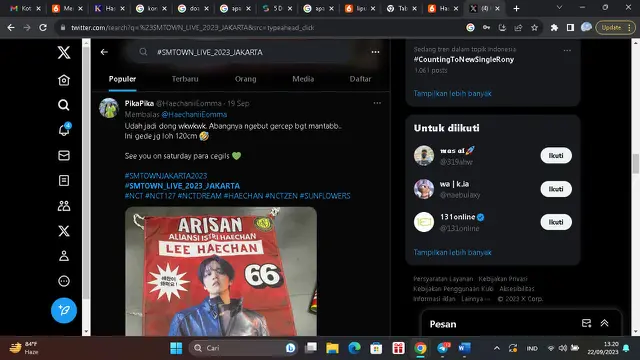Switch to Terbaru tab
Image resolution: width=640 pixels, height=360 pixels.
tap(185, 79)
